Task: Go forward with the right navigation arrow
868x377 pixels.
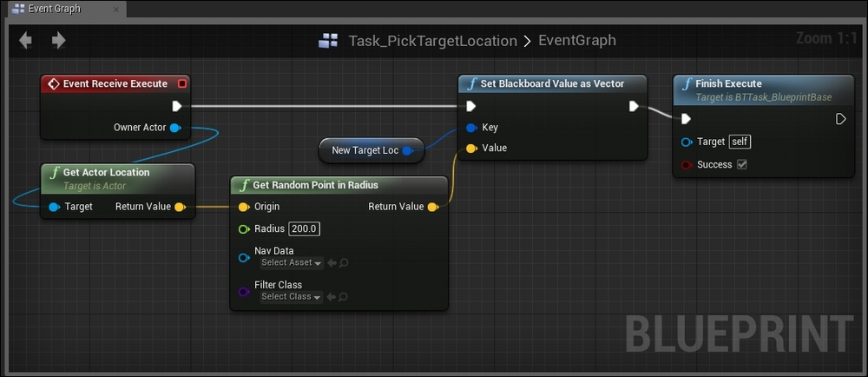Action: pos(59,41)
